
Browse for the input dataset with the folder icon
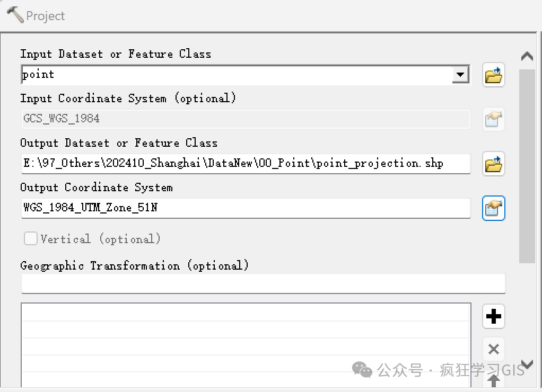[x=493, y=75]
